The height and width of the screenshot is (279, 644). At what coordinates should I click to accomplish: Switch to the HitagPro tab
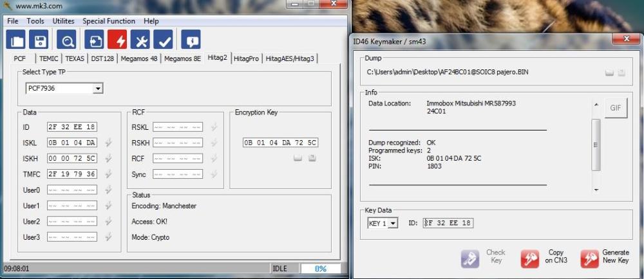[246, 59]
